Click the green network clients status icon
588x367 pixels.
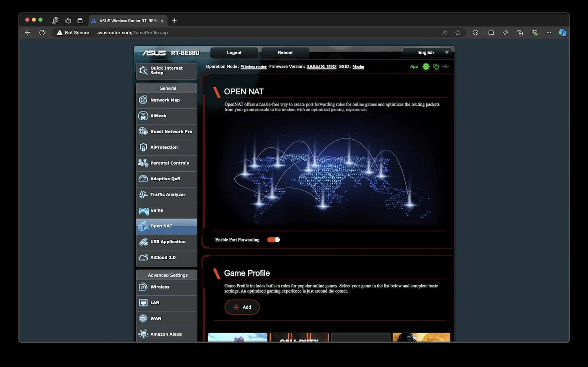click(x=436, y=67)
